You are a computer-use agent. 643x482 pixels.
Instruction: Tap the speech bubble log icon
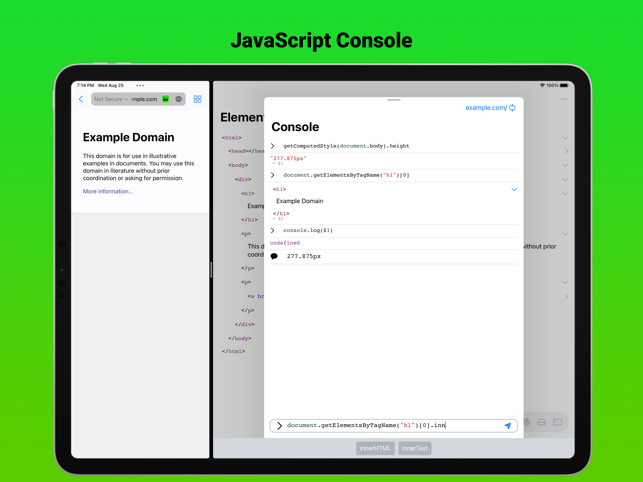(274, 257)
